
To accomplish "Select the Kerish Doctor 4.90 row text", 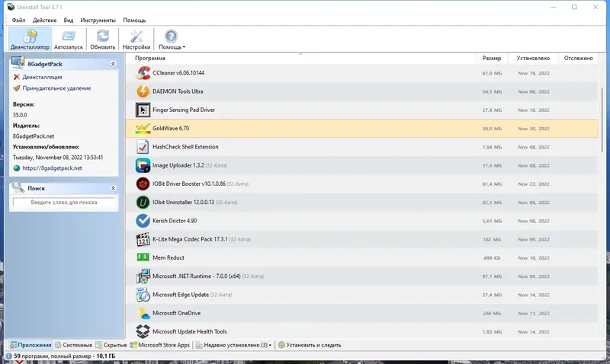I will (175, 221).
